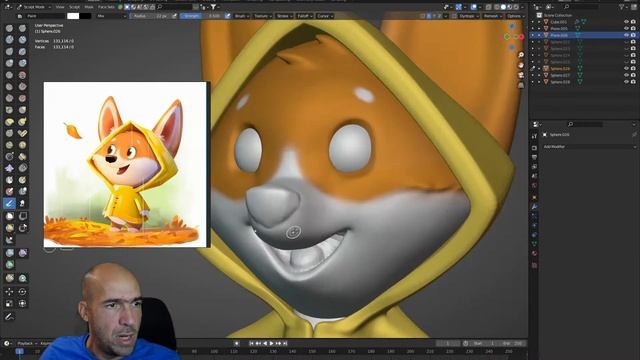The image size is (640, 360).
Task: Open the Sculpt menu
Action: (74, 7)
